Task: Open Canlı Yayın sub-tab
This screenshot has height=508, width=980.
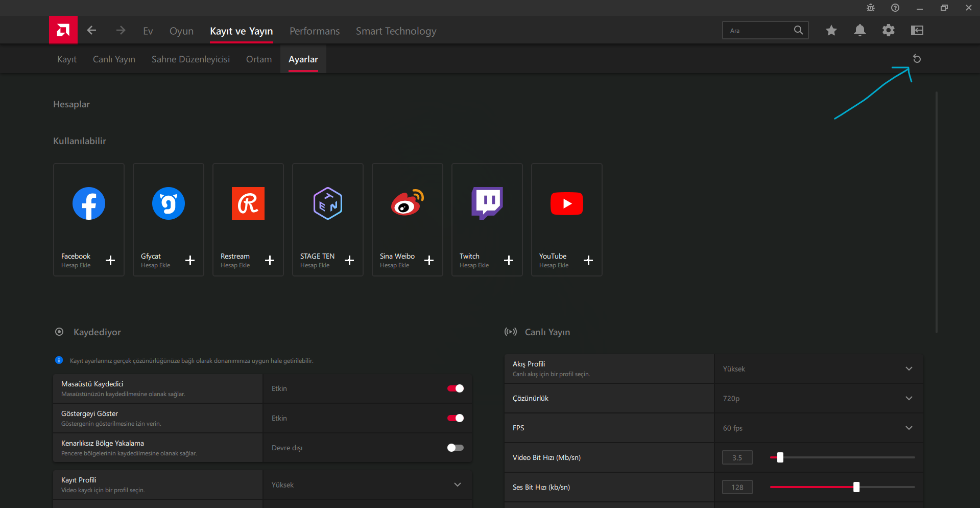Action: [x=114, y=59]
